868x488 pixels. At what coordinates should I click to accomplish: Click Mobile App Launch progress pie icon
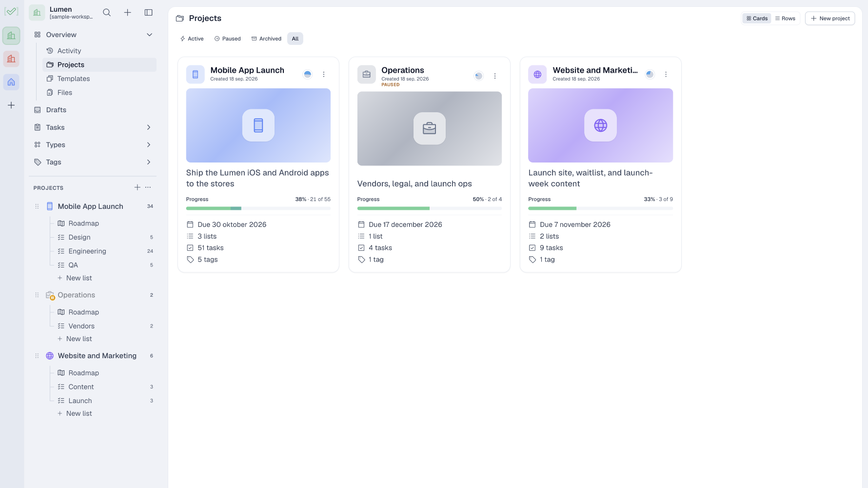click(308, 74)
